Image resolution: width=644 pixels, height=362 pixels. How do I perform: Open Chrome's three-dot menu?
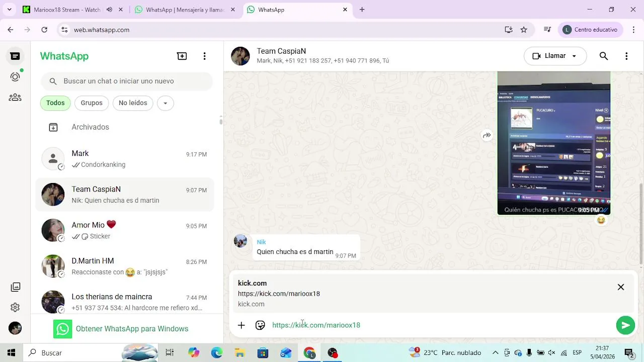633,30
